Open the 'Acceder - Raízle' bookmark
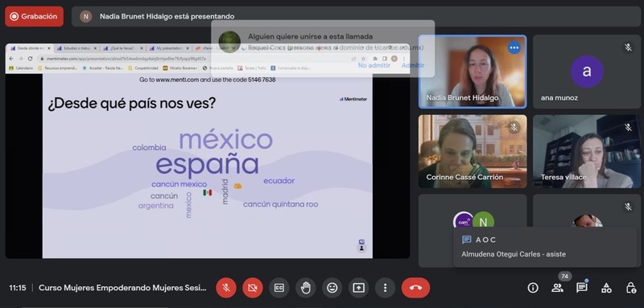The width and height of the screenshot is (644, 308). coord(103,68)
